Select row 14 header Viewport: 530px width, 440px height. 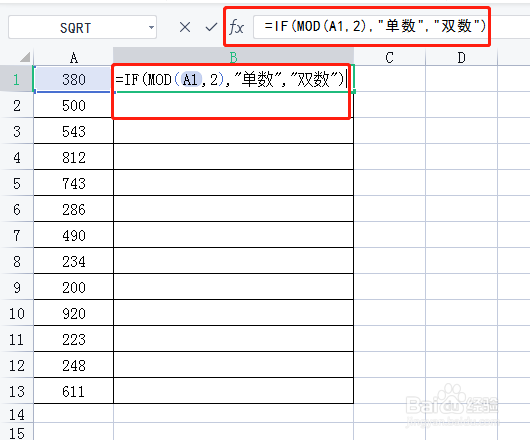(x=17, y=414)
